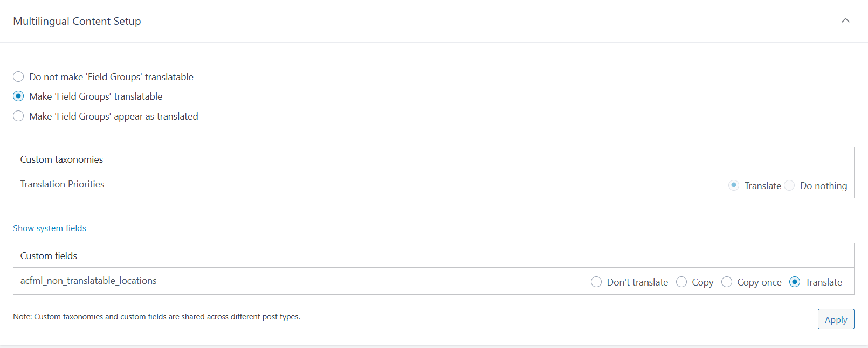
Task: Click the 'Copy once' label text
Action: tap(759, 282)
